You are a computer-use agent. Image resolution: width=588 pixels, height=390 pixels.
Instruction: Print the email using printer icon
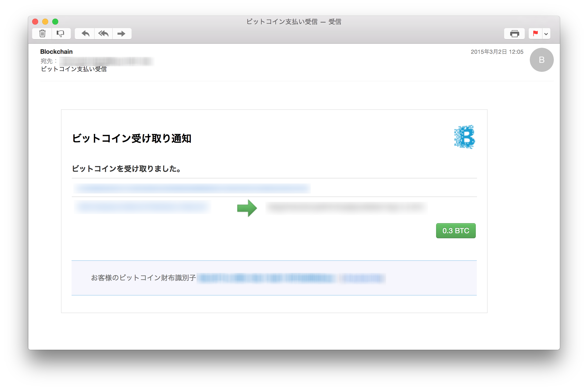[514, 34]
